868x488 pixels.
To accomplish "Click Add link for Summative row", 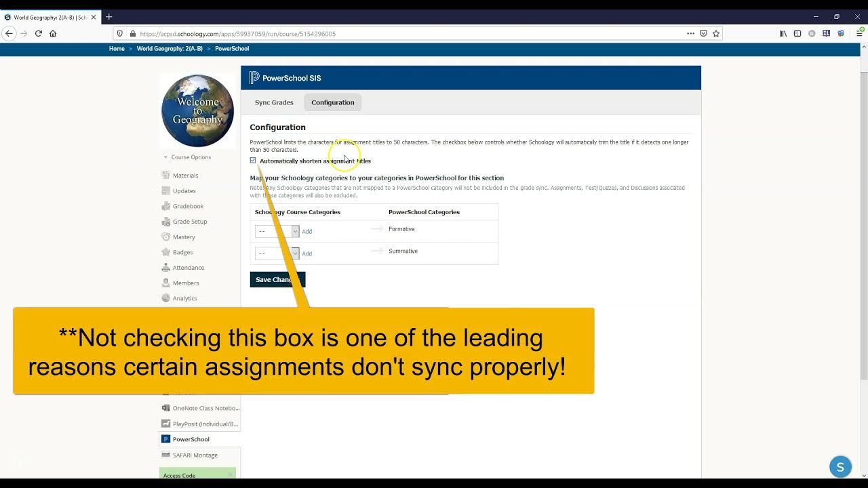I will click(307, 253).
